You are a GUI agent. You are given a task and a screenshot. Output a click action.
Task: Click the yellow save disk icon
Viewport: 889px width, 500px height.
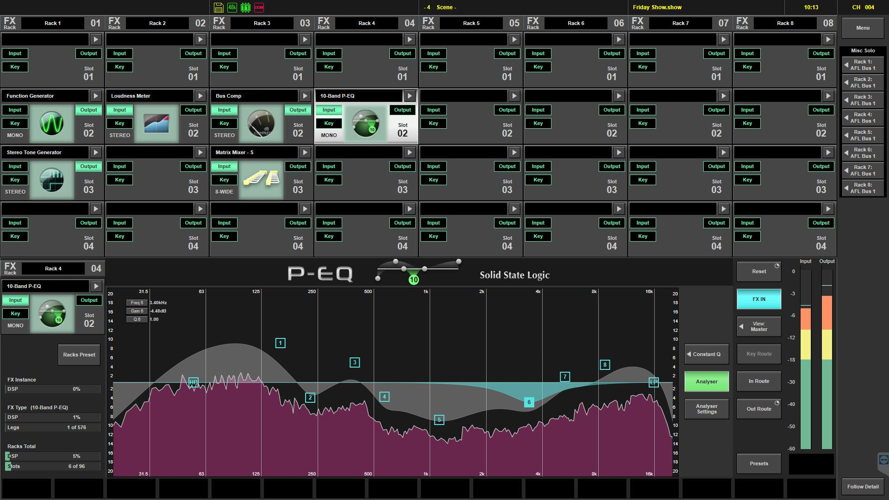click(218, 7)
